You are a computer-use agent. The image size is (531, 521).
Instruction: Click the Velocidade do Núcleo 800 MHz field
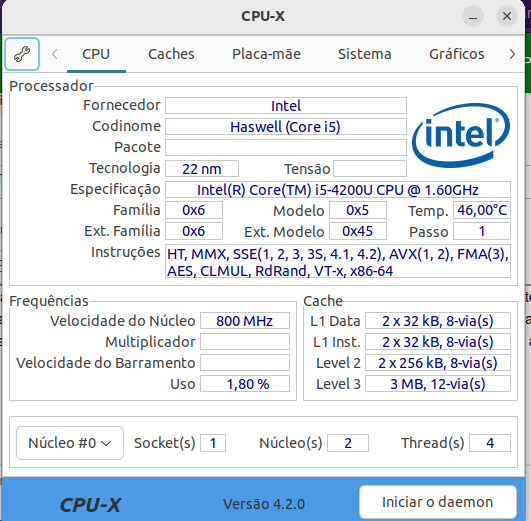pos(245,321)
